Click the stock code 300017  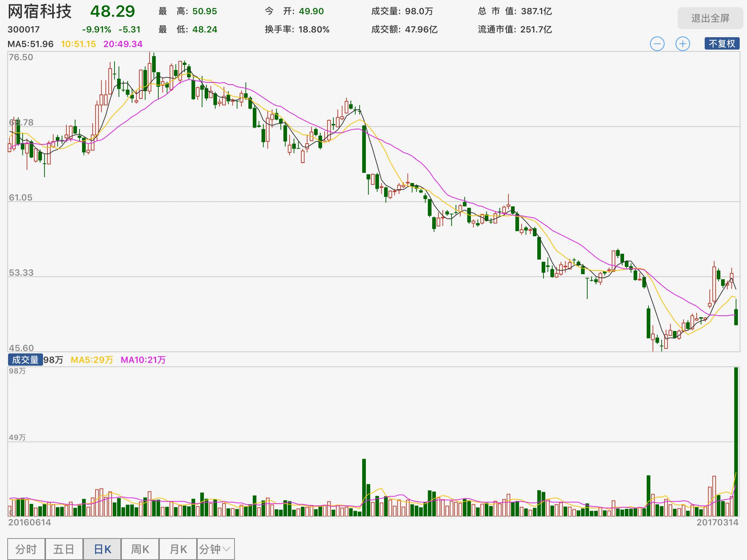tap(24, 30)
